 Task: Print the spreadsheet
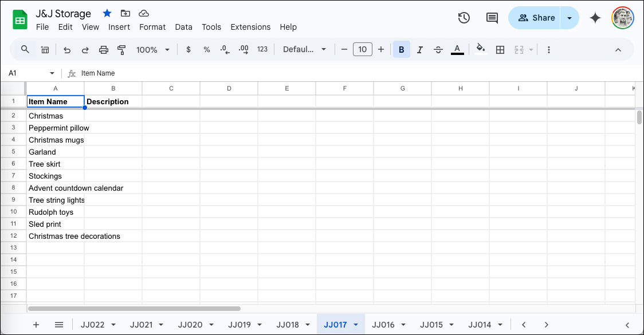[103, 49]
